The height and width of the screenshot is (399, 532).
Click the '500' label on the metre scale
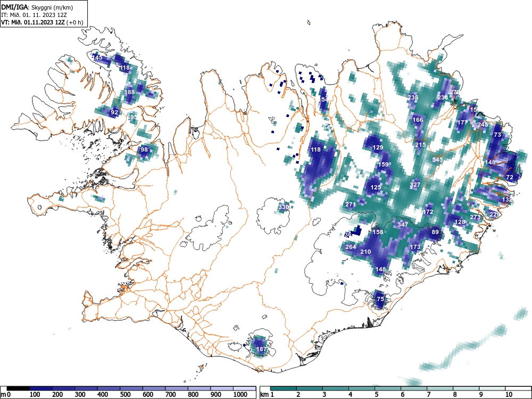pos(125,394)
